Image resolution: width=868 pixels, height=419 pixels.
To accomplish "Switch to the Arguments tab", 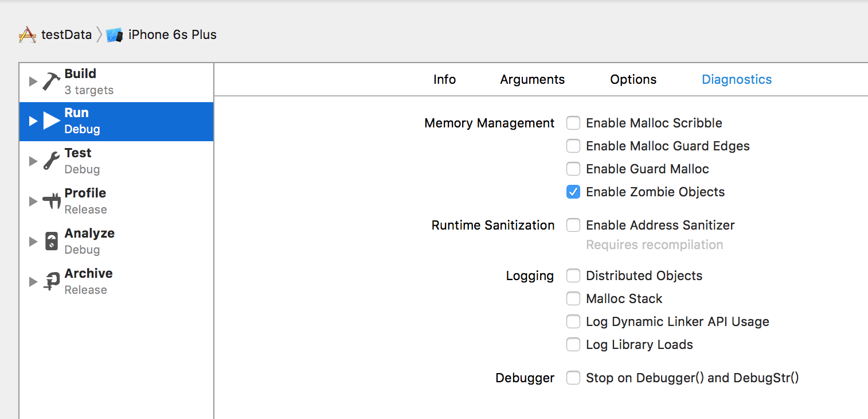I will [532, 80].
